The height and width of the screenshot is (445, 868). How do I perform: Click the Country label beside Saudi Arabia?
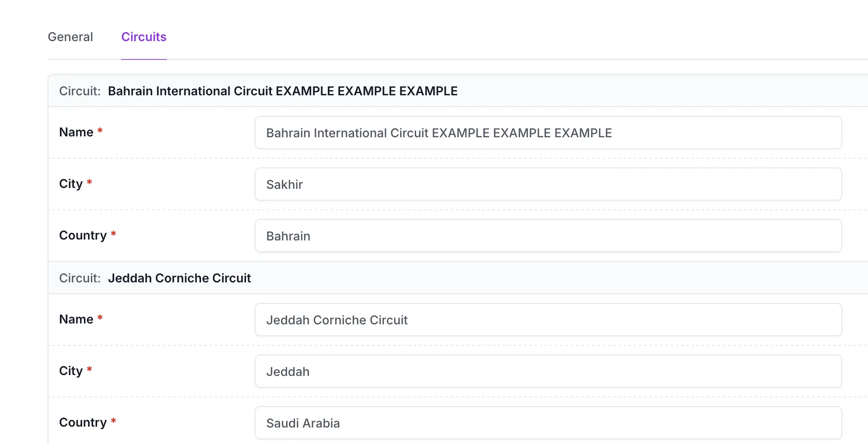[83, 422]
